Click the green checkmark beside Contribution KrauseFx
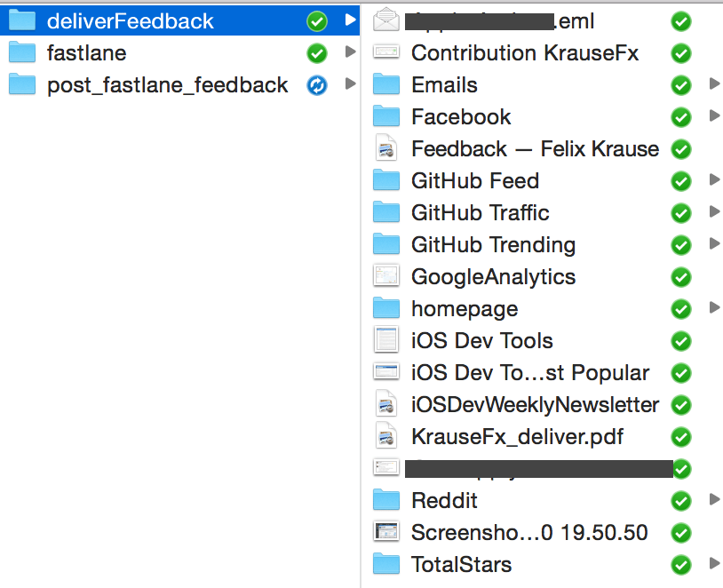723x588 pixels. pos(681,53)
